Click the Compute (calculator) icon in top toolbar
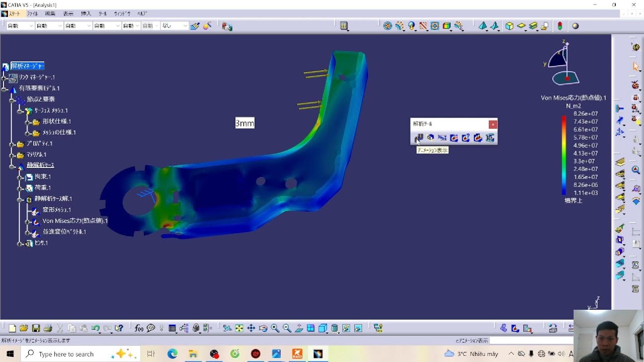 point(344,26)
